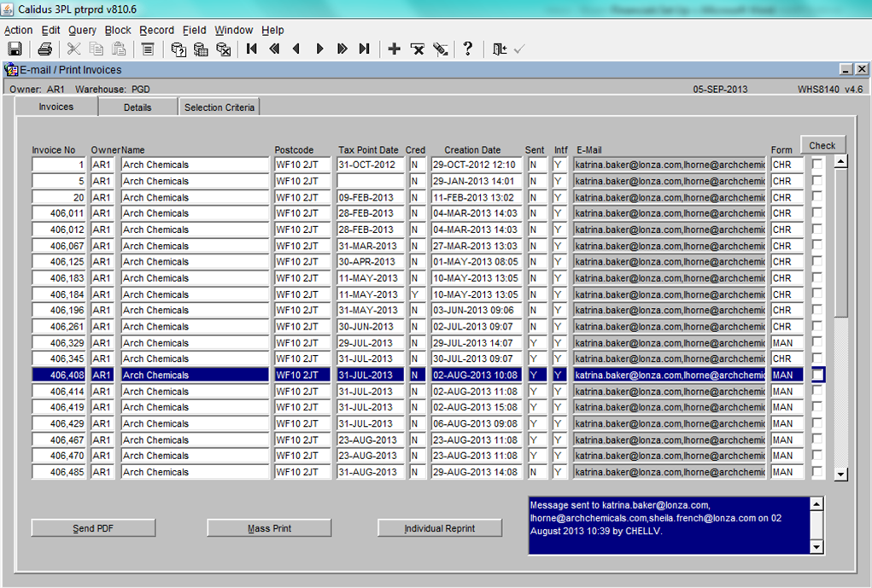Image resolution: width=872 pixels, height=588 pixels.
Task: Click message box scroll down arrow
Action: point(816,547)
